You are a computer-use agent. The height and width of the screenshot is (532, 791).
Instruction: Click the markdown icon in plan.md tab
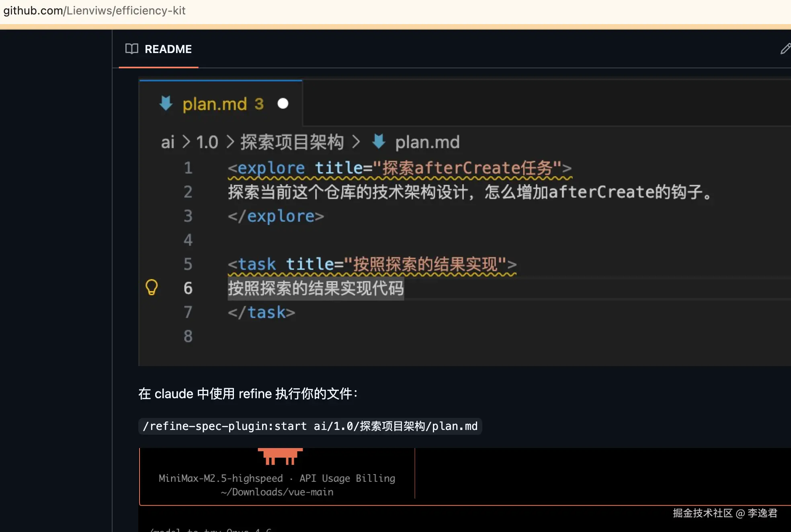[166, 103]
